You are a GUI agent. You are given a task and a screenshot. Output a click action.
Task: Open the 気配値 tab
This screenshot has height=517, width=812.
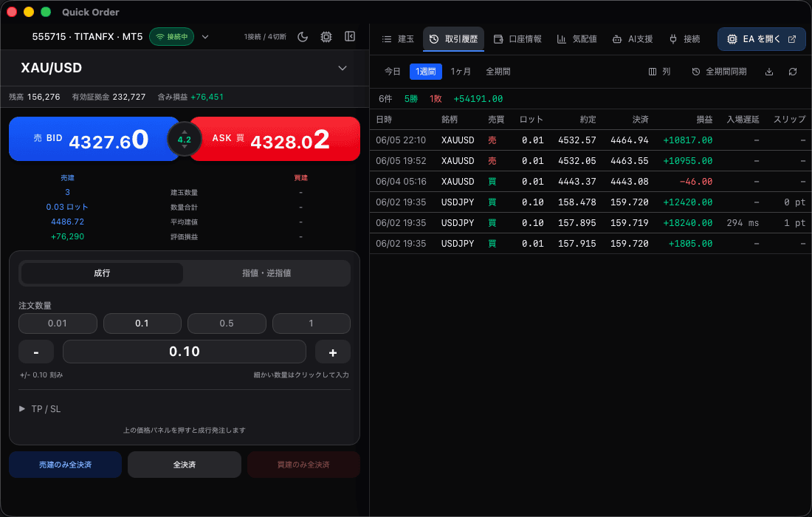[x=577, y=39]
